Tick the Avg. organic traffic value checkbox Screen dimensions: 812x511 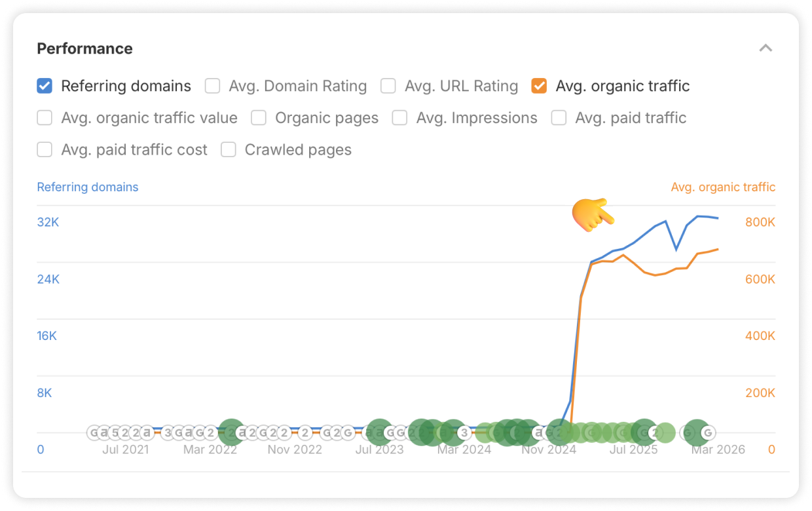[x=45, y=118]
